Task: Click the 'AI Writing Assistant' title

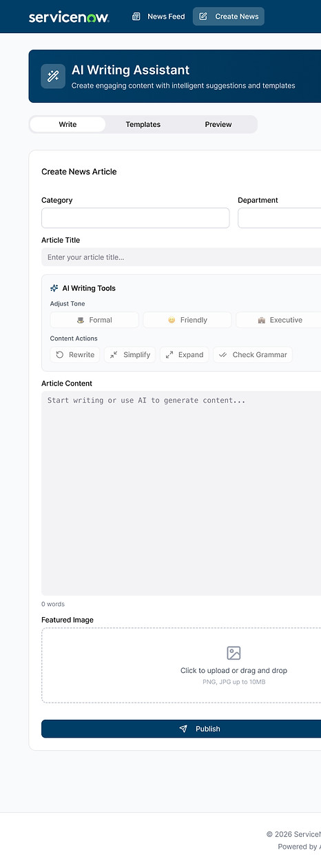Action: point(131,70)
